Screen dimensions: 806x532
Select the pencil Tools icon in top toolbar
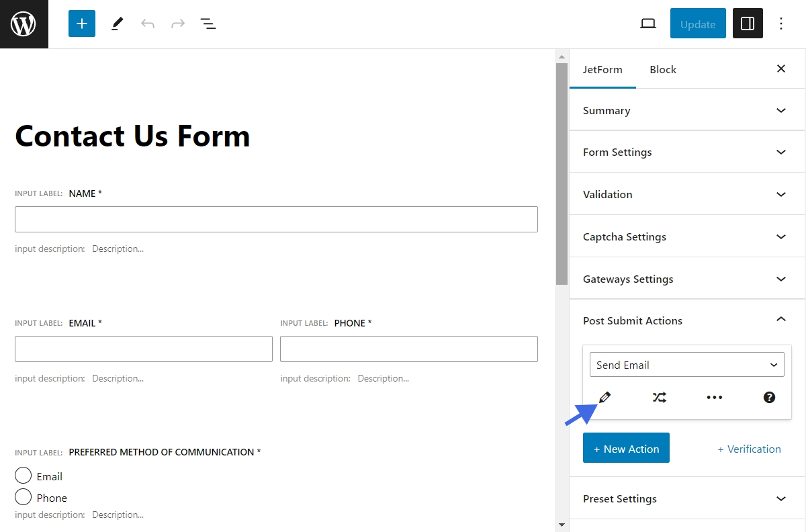pyautogui.click(x=118, y=24)
